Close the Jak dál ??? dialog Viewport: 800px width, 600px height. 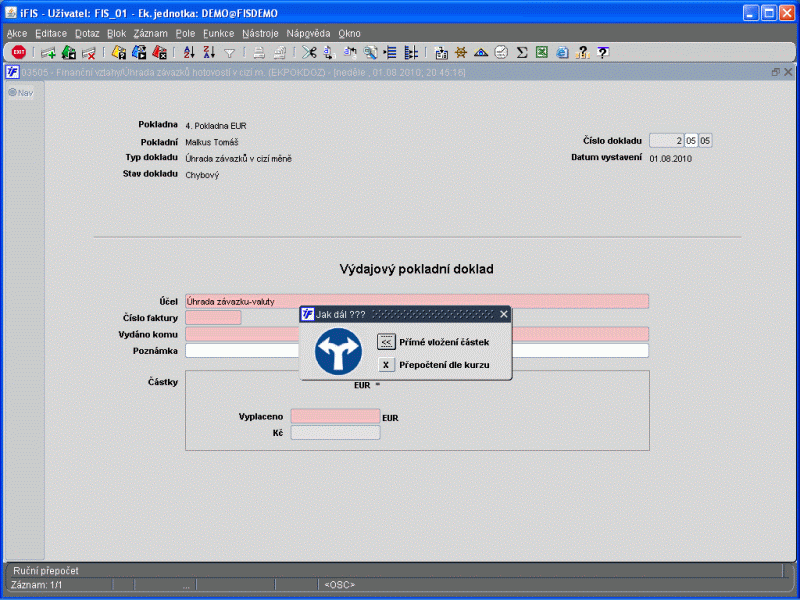pyautogui.click(x=504, y=314)
